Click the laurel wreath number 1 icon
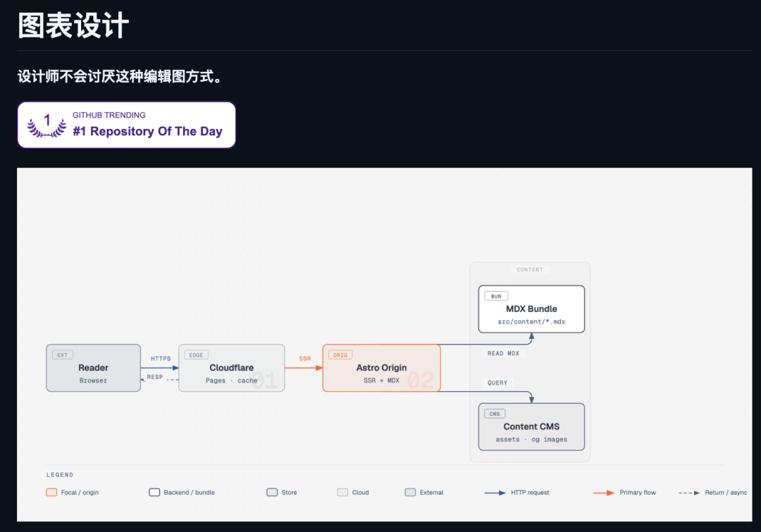761x532 pixels. [x=47, y=125]
